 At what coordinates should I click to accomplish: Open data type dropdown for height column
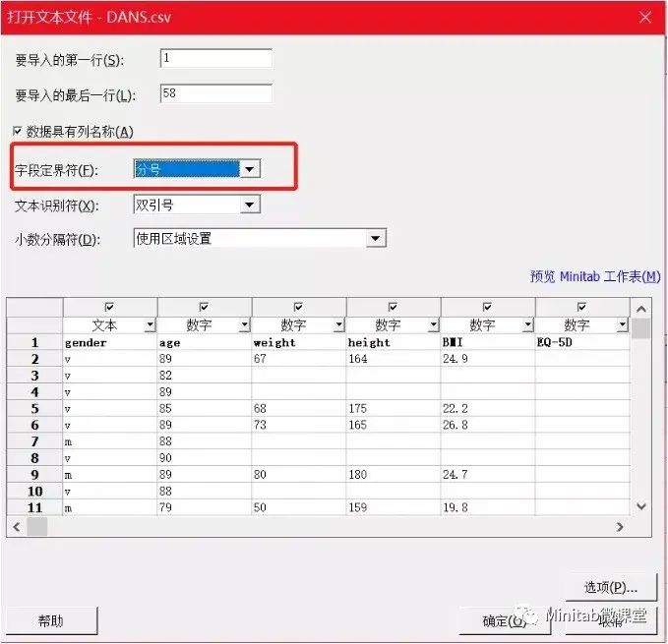pyautogui.click(x=433, y=325)
